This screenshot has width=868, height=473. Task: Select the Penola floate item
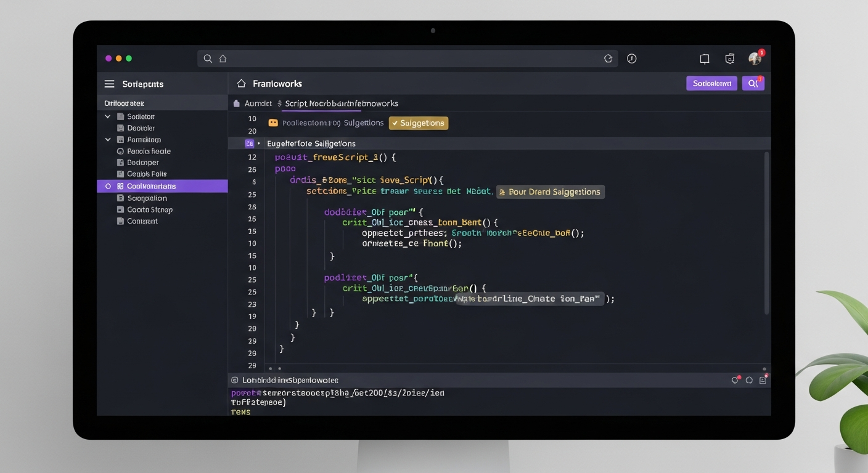149,151
